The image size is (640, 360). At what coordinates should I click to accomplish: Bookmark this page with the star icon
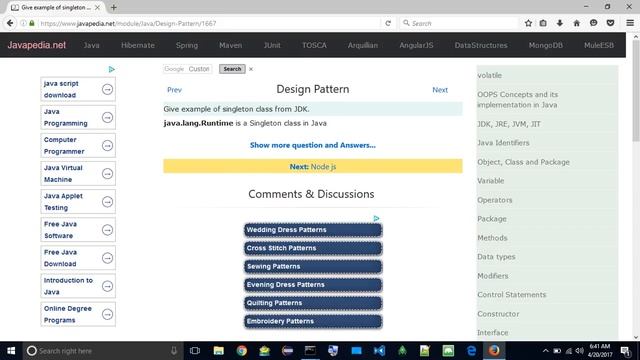[x=528, y=23]
